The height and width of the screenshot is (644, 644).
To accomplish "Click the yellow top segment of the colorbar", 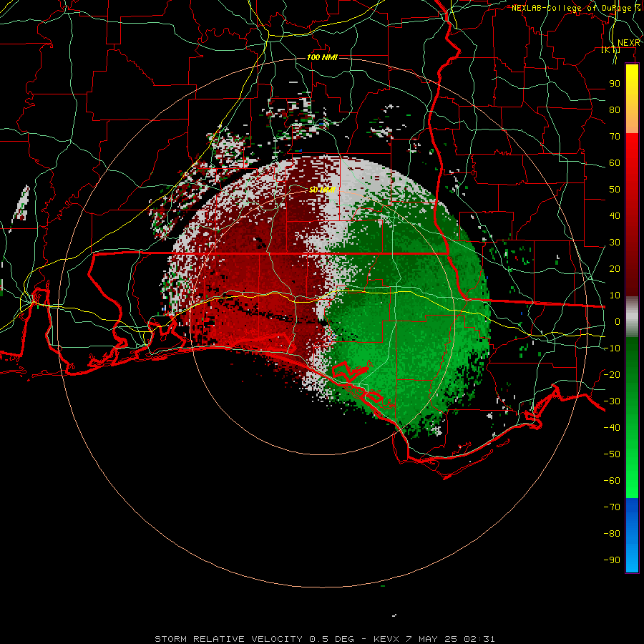I will (632, 99).
